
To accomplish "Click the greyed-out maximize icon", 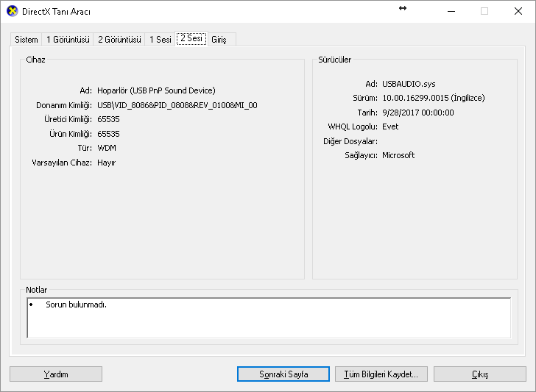I will click(x=484, y=11).
